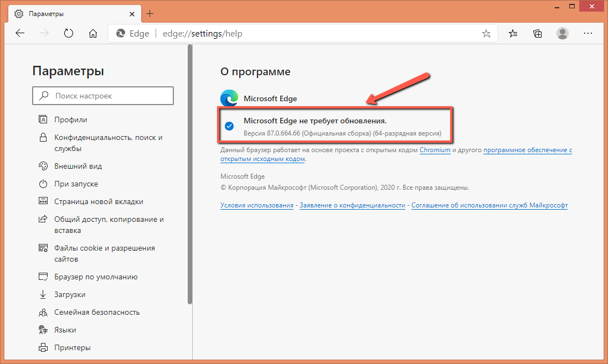
Task: Click the Параметры sidebar heading
Action: coord(68,71)
